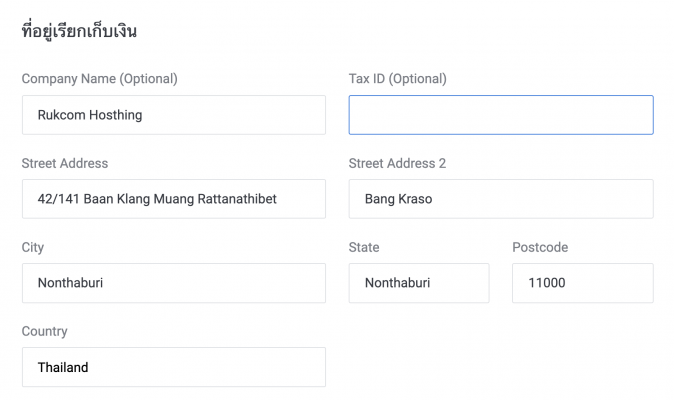
Task: Click the "State" label text
Action: pyautogui.click(x=364, y=247)
